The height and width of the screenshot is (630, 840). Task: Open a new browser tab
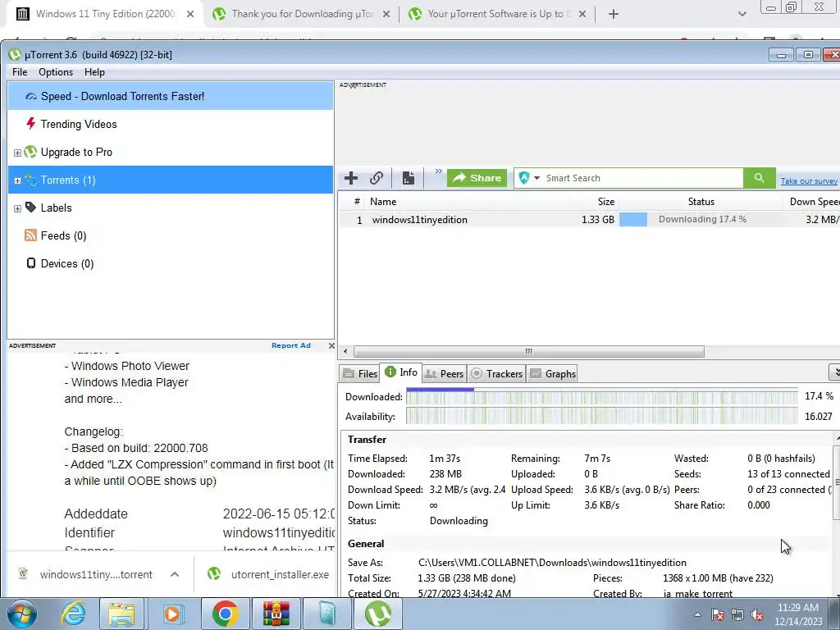click(x=614, y=15)
